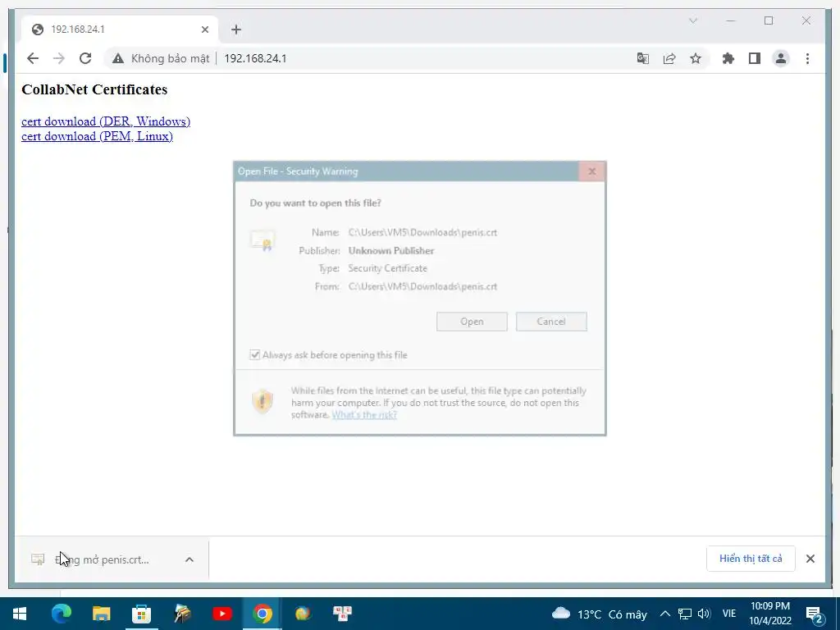
Task: Click the CollabNet Certificates heading
Action: [x=94, y=89]
